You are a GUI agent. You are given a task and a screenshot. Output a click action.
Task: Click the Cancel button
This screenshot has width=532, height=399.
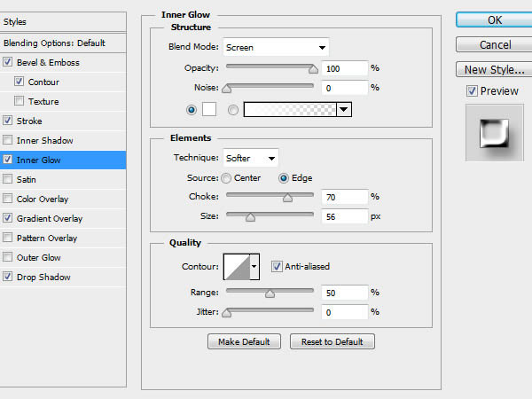coord(495,45)
